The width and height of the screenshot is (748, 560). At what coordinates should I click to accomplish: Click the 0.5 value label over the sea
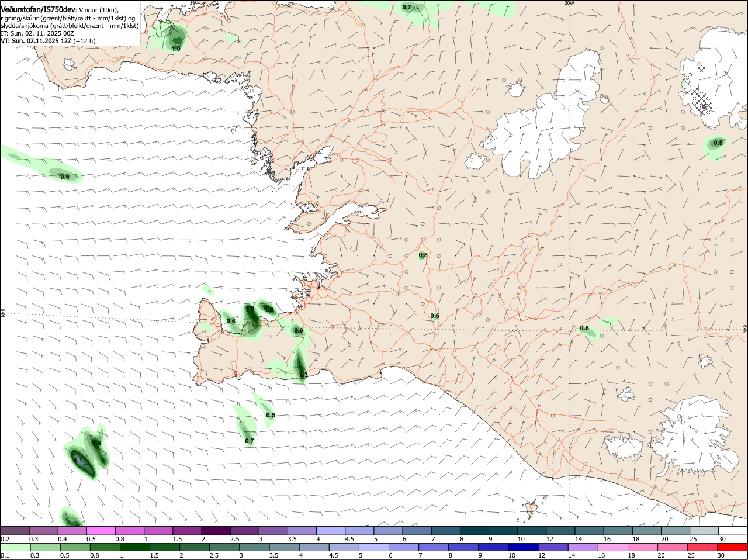271,416
